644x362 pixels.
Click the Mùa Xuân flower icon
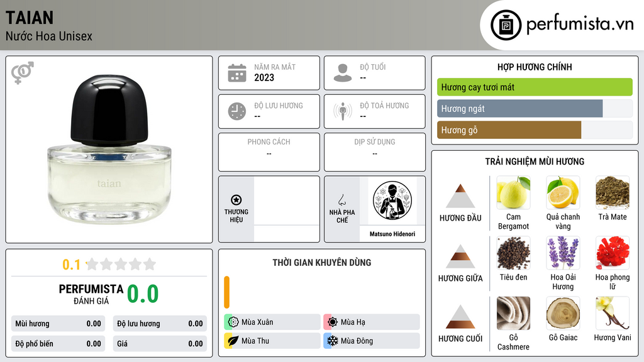click(x=233, y=322)
